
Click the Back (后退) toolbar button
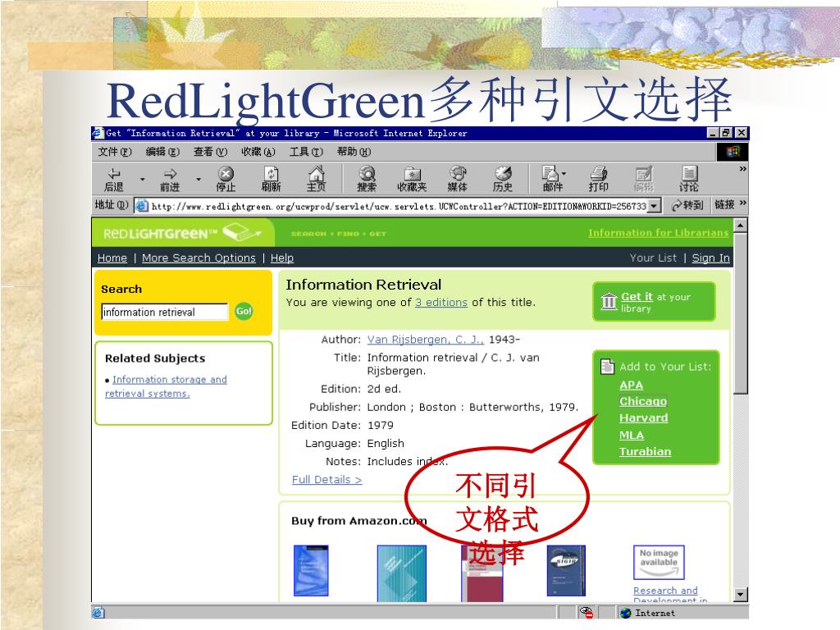tap(113, 180)
